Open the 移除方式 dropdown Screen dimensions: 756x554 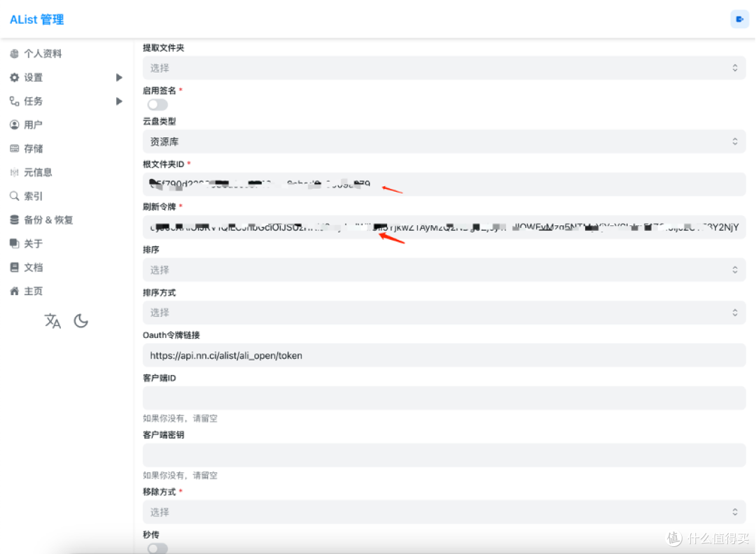444,512
